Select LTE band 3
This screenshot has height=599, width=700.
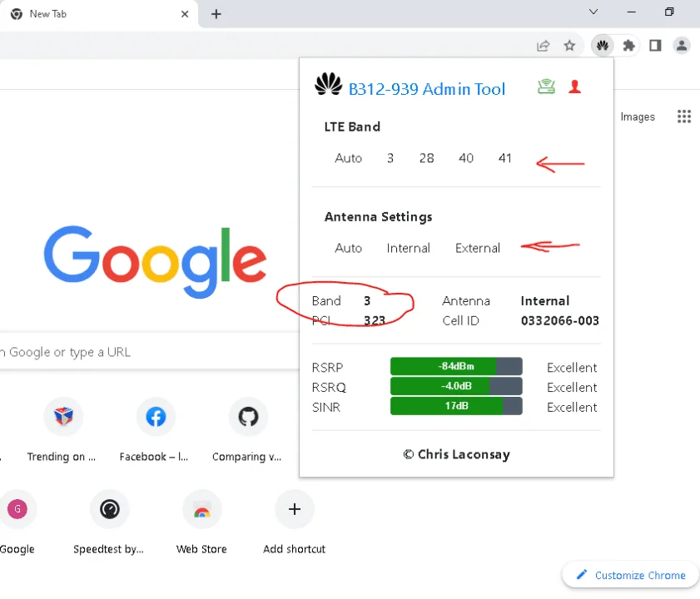point(390,158)
